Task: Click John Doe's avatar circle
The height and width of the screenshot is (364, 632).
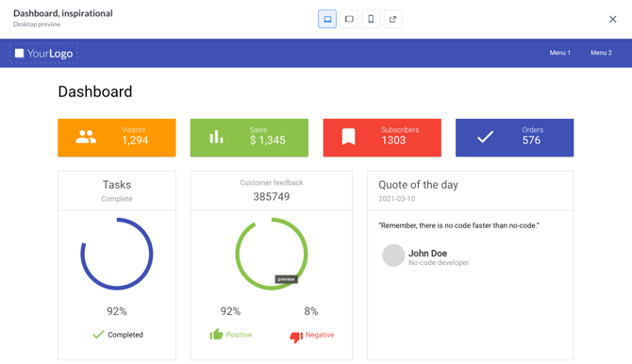Action: click(393, 256)
